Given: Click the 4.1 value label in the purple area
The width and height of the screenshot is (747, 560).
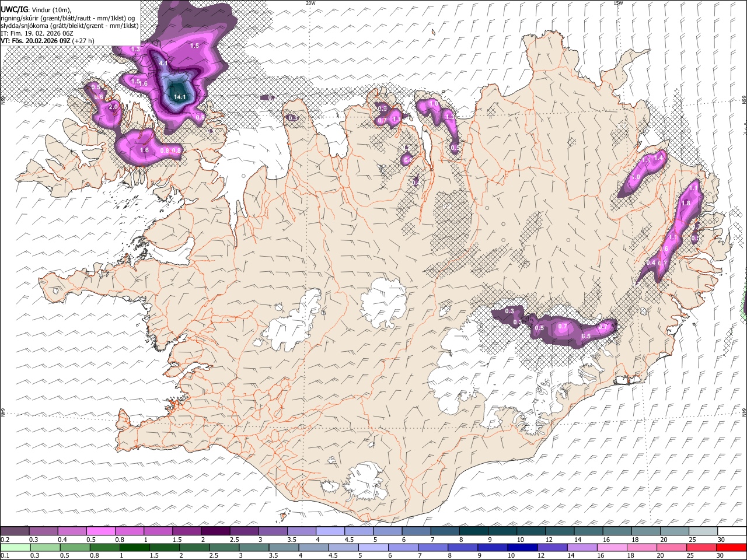Looking at the screenshot, I should pos(163,63).
